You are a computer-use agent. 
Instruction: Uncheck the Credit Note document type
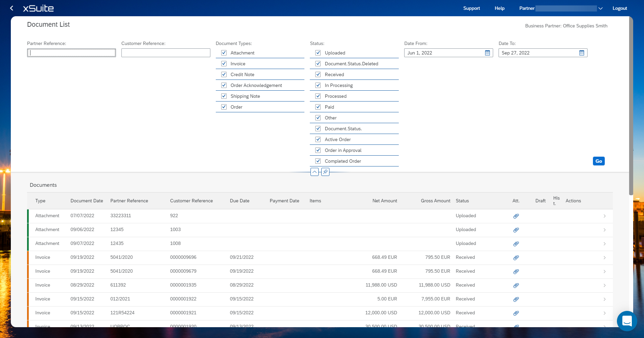click(224, 74)
